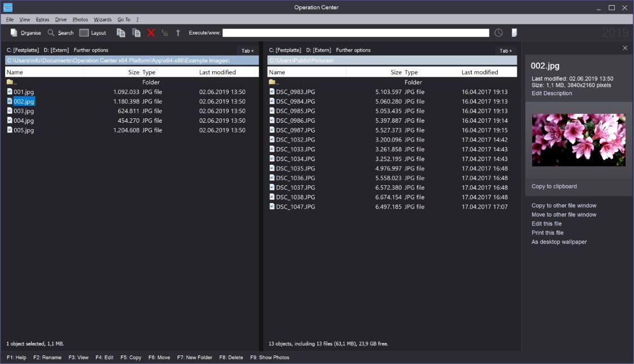Click the clock history icon beside Execute field
Screen dimensions: 634x364
click(499, 33)
